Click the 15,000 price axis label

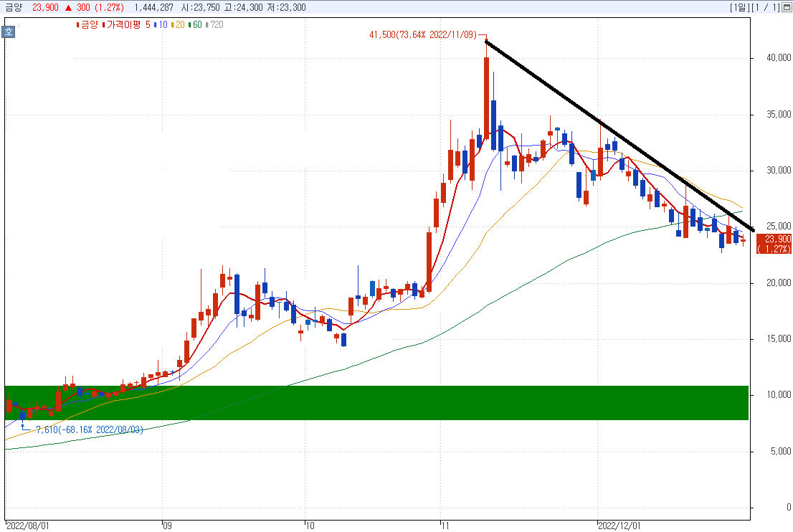tap(779, 339)
